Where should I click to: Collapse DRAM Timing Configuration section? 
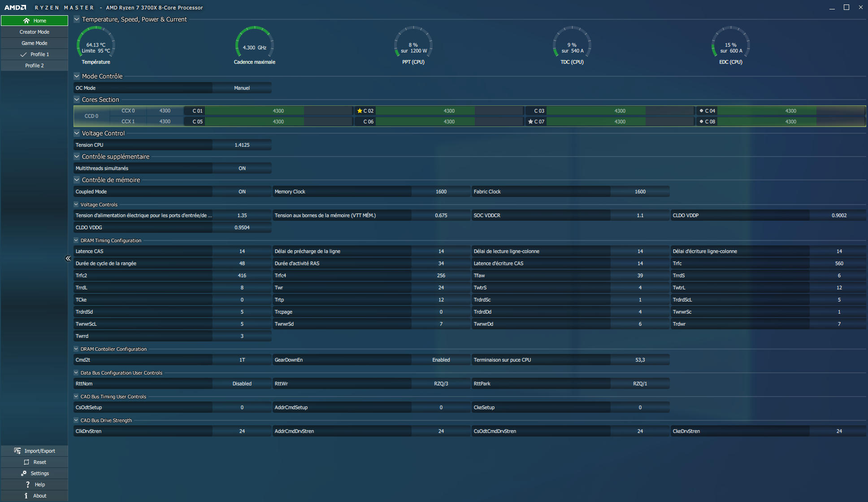click(x=76, y=240)
